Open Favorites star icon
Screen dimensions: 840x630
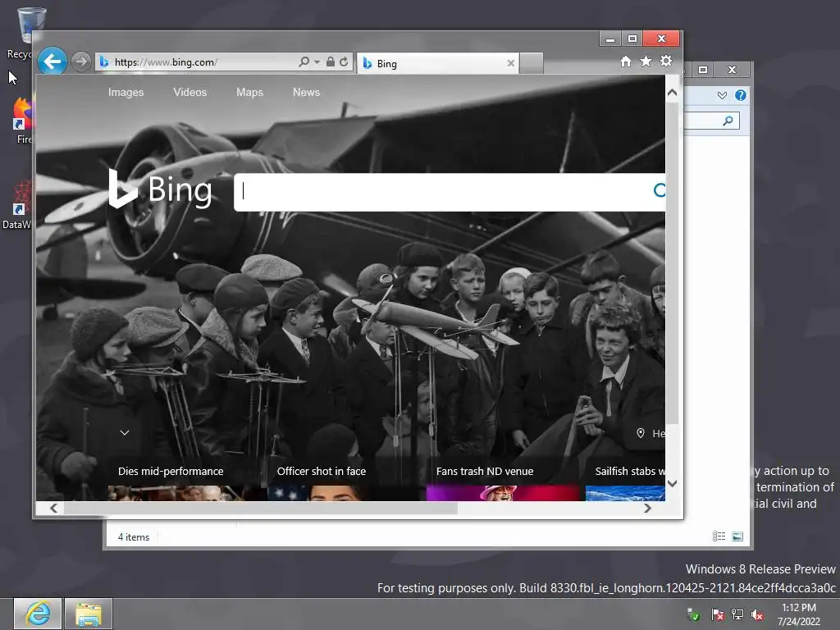click(x=646, y=61)
